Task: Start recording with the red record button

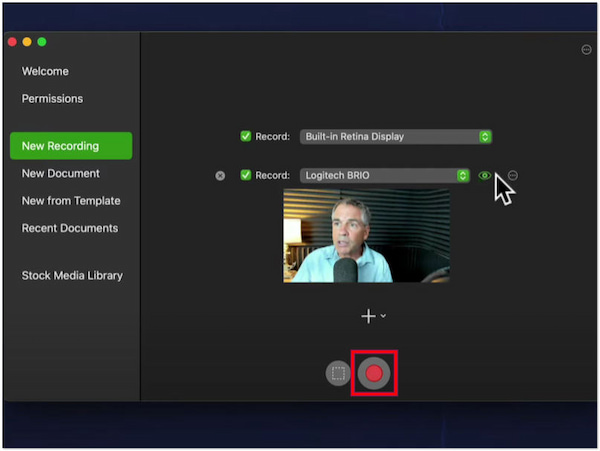Action: click(374, 373)
